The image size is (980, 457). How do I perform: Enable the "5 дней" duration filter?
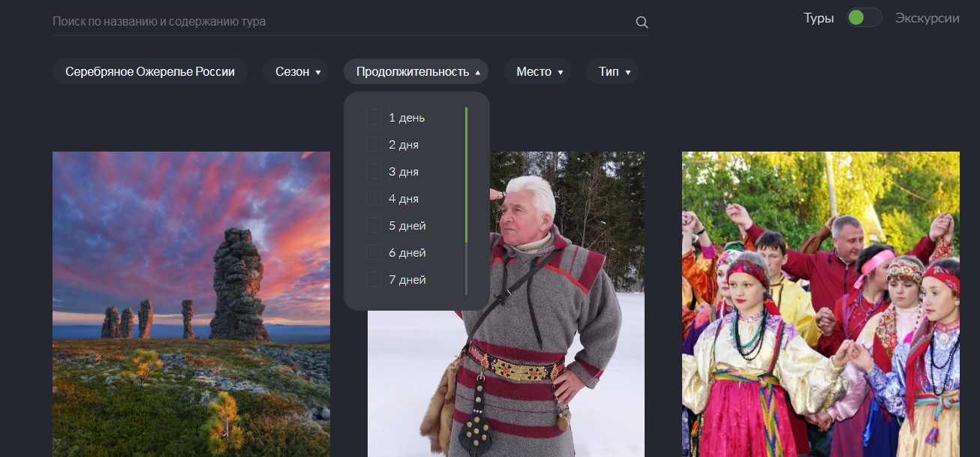click(x=374, y=226)
